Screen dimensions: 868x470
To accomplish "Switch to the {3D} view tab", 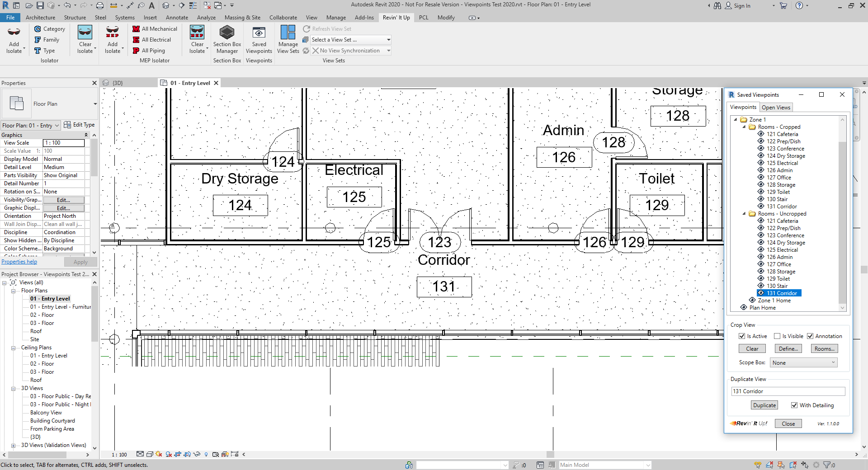I will click(x=117, y=83).
